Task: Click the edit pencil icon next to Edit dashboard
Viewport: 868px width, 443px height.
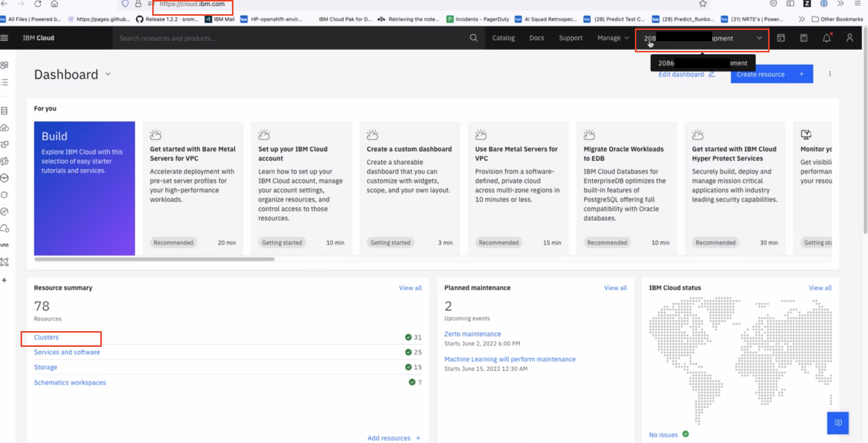Action: (712, 74)
